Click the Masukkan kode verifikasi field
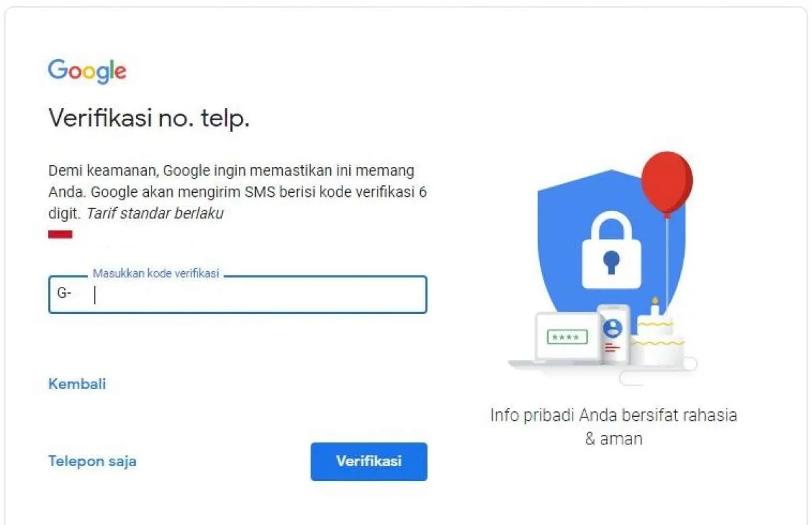This screenshot has width=812, height=525. click(237, 294)
